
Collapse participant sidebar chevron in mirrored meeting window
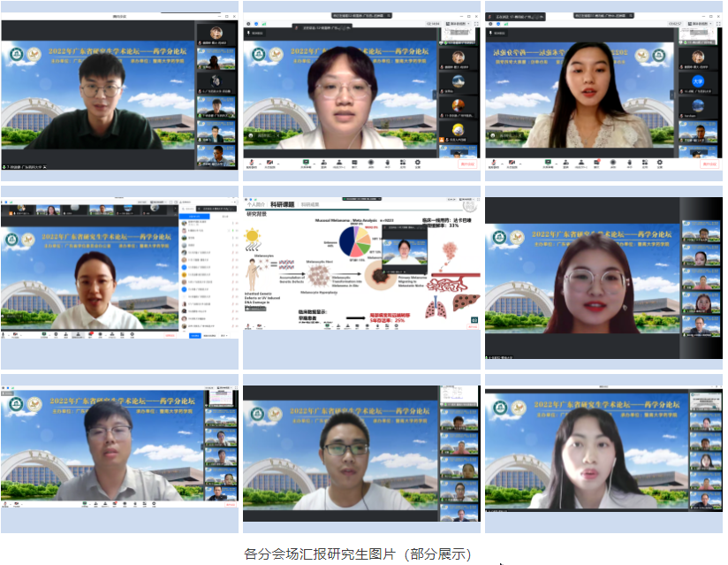(671, 95)
